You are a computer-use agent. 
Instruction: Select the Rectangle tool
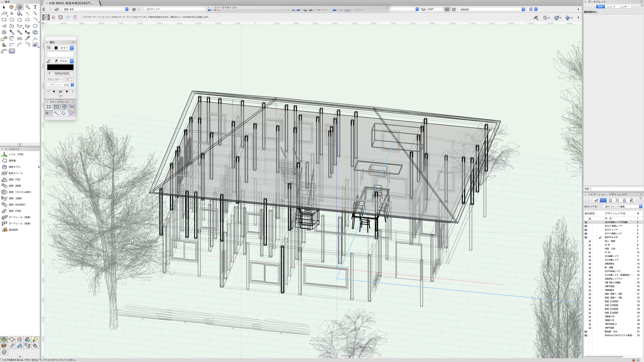tap(4, 19)
